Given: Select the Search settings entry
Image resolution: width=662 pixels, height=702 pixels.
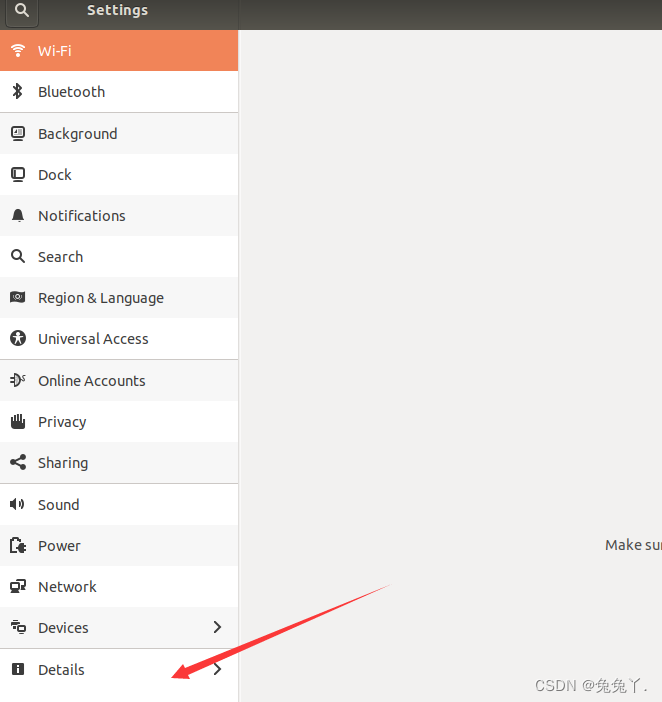Looking at the screenshot, I should (119, 257).
